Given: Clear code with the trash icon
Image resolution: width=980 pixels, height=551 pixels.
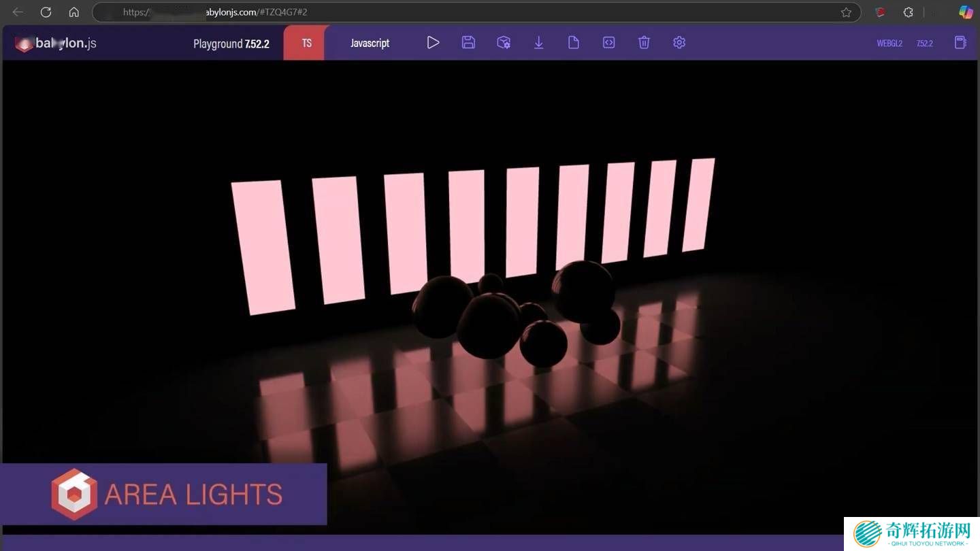Looking at the screenshot, I should [644, 43].
